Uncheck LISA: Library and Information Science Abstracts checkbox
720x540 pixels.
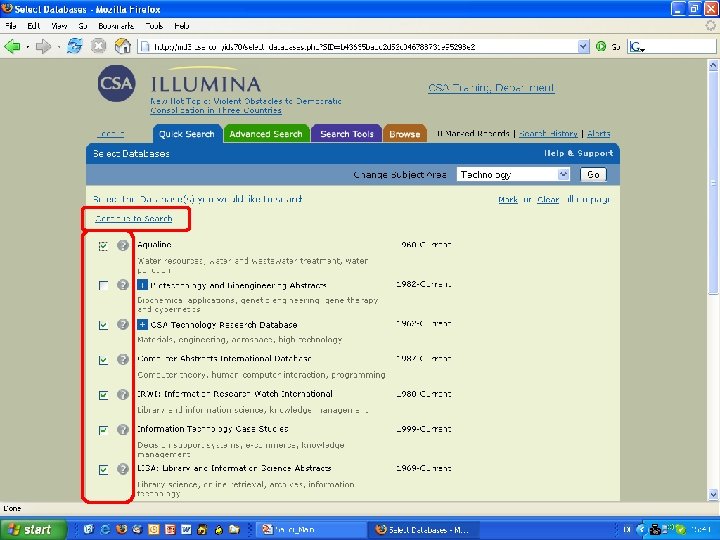coord(103,469)
